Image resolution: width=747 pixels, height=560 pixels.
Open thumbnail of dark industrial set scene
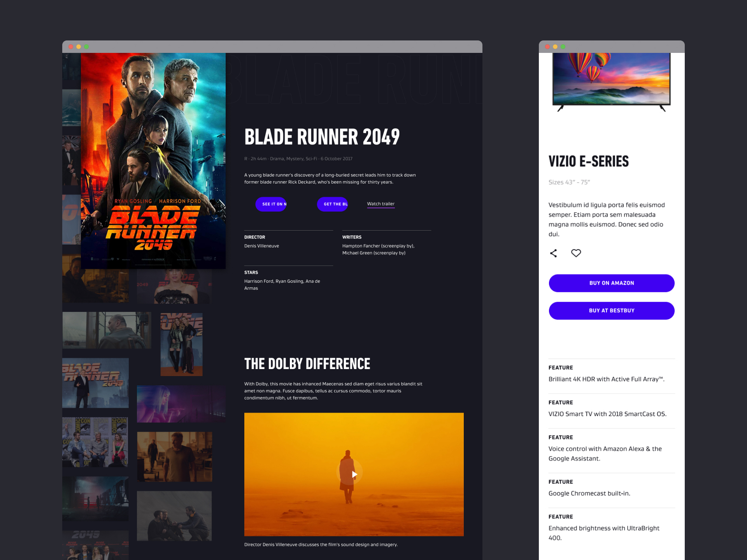click(95, 499)
